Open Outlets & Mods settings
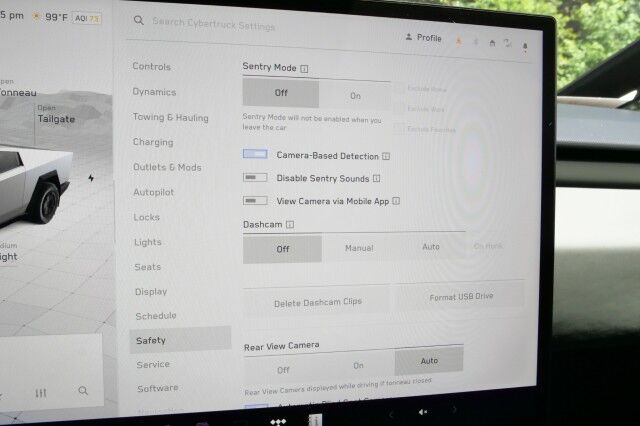Image resolution: width=640 pixels, height=426 pixels. (x=167, y=167)
